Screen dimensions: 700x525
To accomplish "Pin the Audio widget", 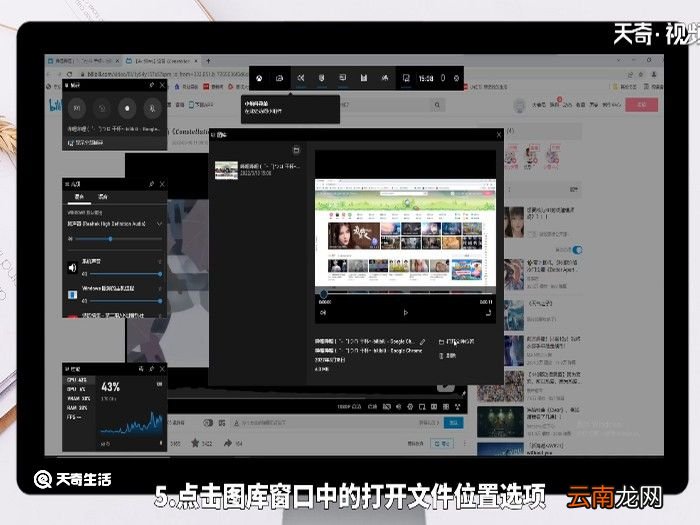I will 151,184.
